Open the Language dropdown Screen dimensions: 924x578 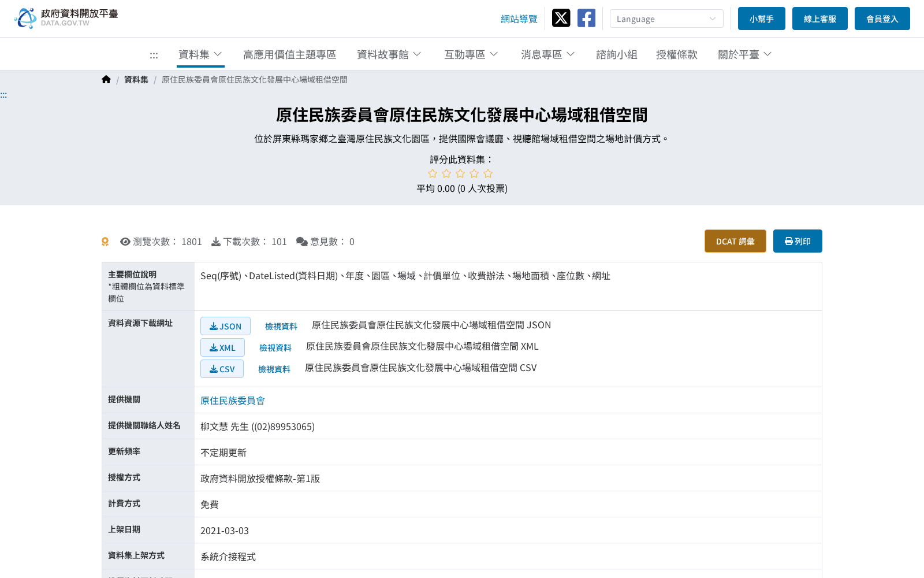(666, 18)
